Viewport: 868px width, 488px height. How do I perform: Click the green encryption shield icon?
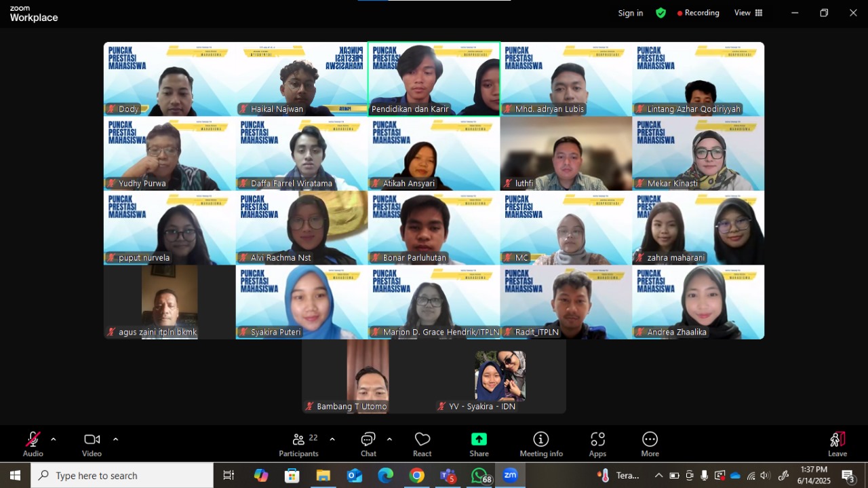(660, 13)
